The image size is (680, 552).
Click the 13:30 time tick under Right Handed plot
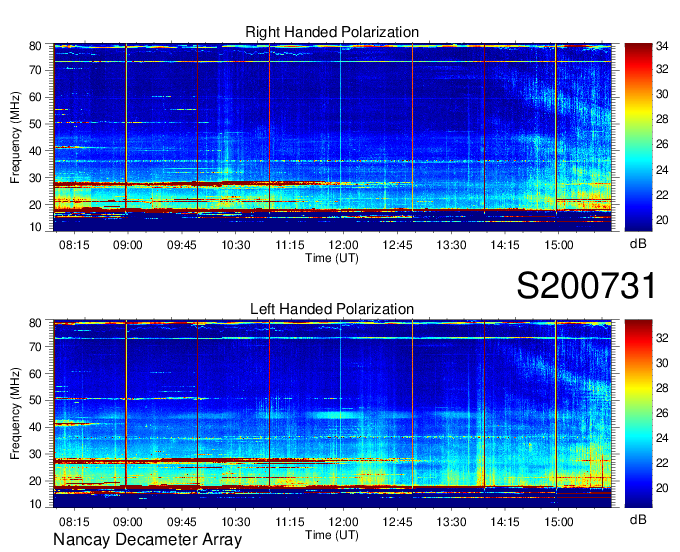451,245
